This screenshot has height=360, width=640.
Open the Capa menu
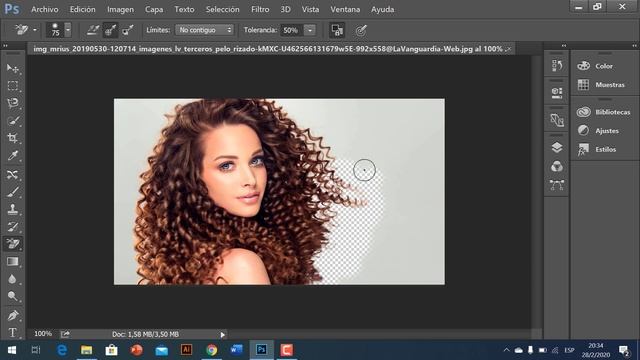(154, 9)
